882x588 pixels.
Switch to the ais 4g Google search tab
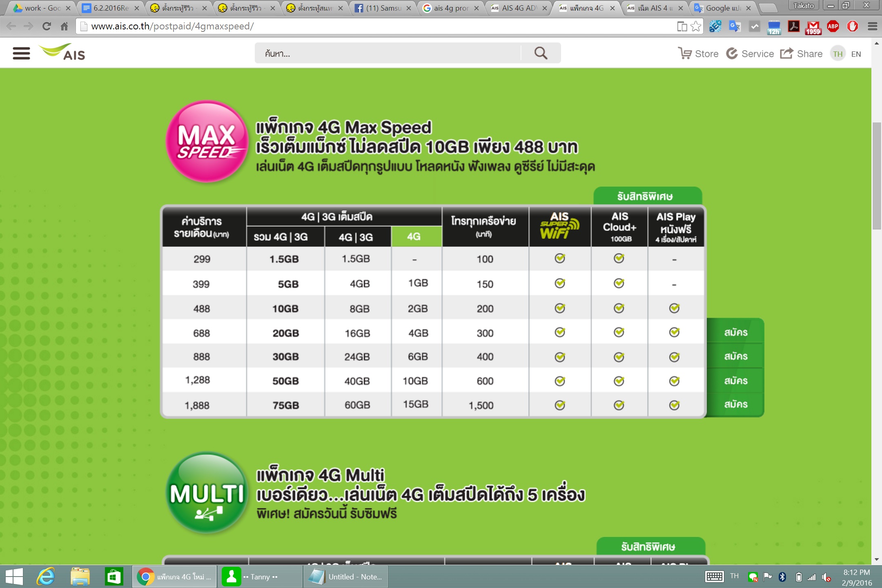450,8
